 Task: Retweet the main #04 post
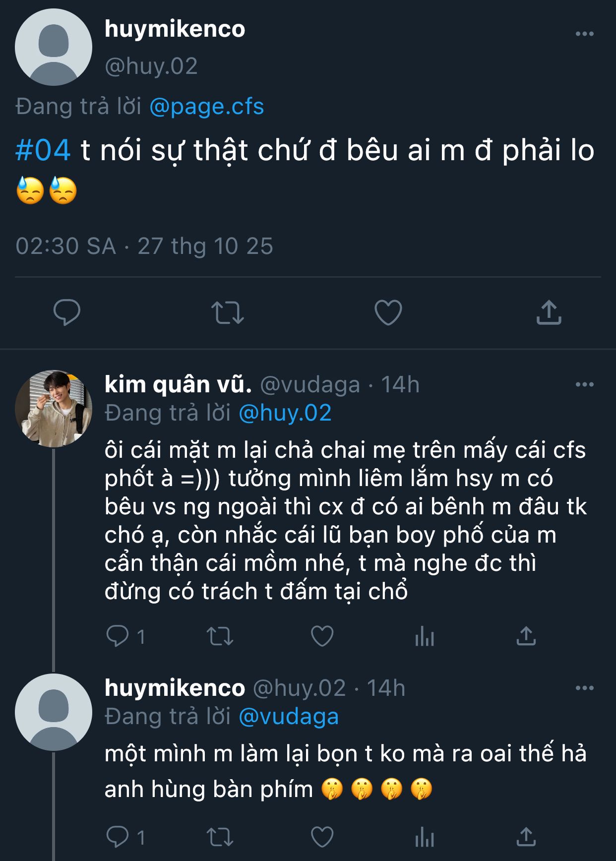[x=228, y=313]
